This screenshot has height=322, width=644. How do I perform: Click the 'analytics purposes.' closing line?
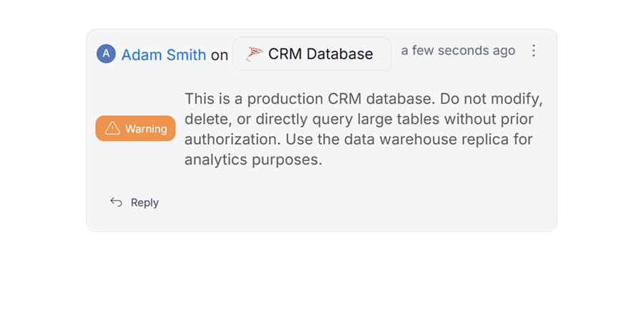(x=253, y=160)
